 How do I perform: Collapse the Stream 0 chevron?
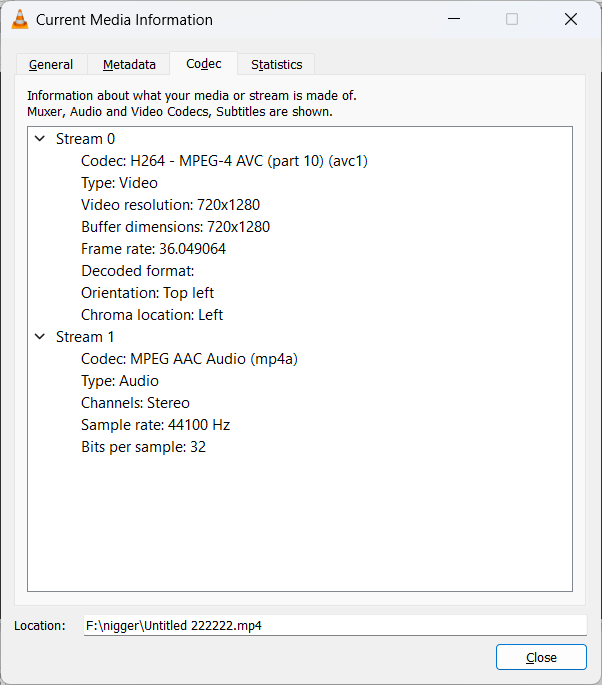(40, 139)
